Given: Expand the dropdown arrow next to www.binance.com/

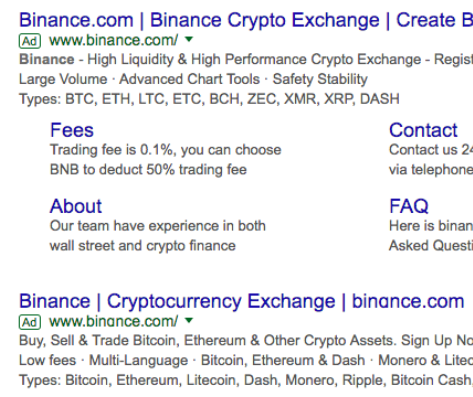Looking at the screenshot, I should [189, 39].
